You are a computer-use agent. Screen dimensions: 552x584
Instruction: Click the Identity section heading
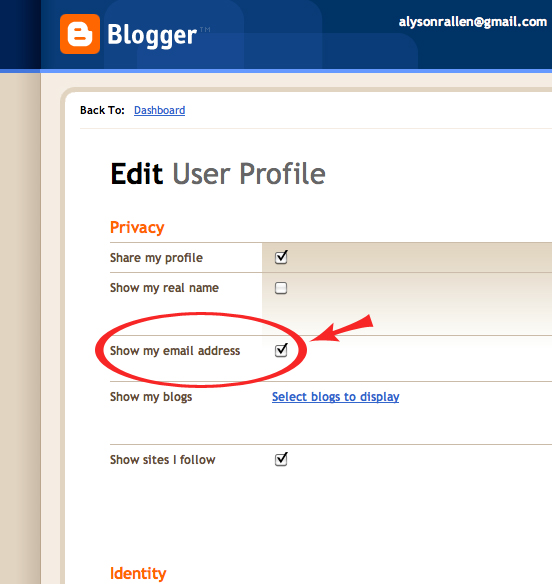138,573
